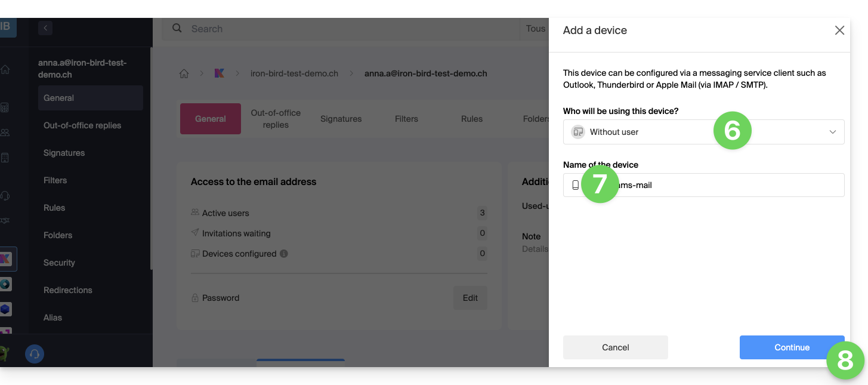Open the blue support chat bubble
Screen dimensions: 868x385
point(35,354)
